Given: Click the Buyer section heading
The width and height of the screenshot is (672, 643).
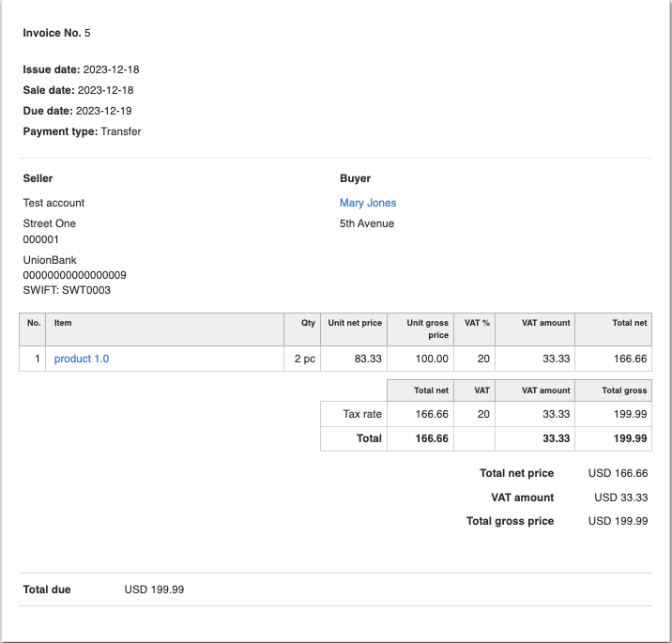Looking at the screenshot, I should [355, 178].
